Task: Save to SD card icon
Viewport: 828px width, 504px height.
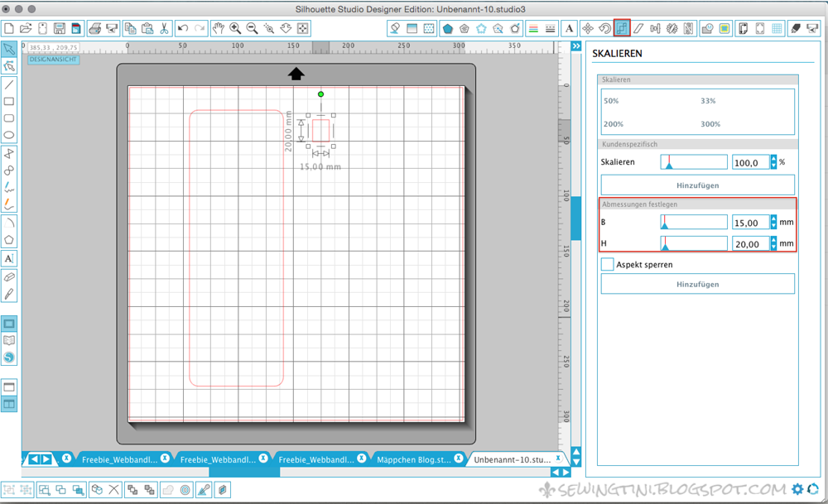Action: 76,28
